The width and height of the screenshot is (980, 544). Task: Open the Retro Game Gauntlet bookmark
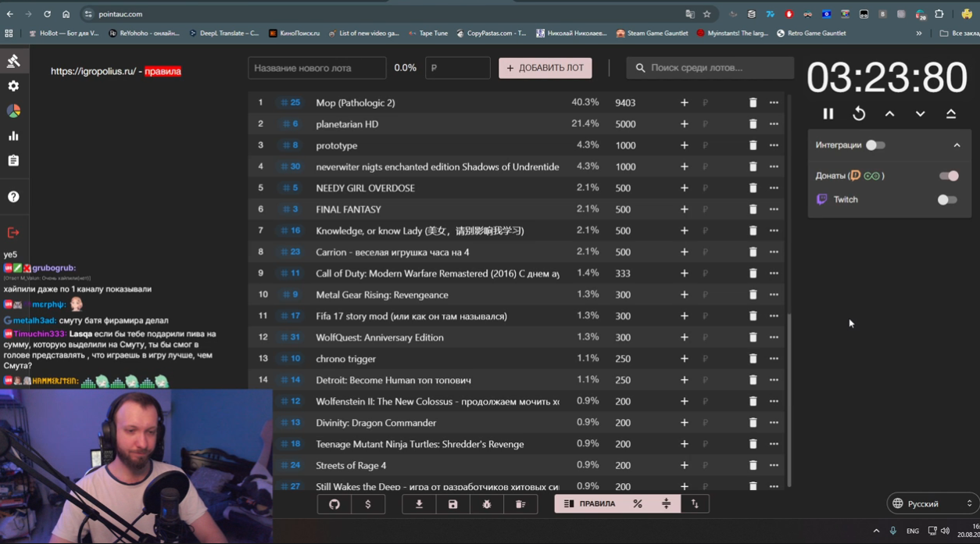pyautogui.click(x=810, y=34)
